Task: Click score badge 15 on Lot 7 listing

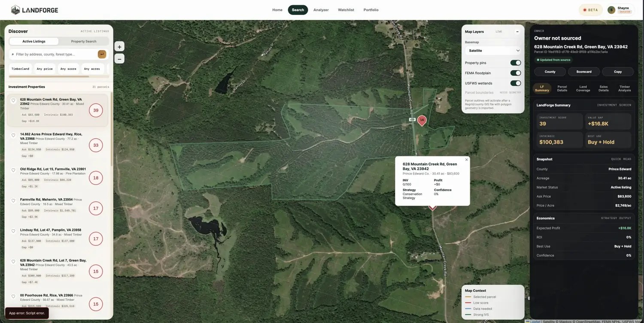Action: coord(96,271)
